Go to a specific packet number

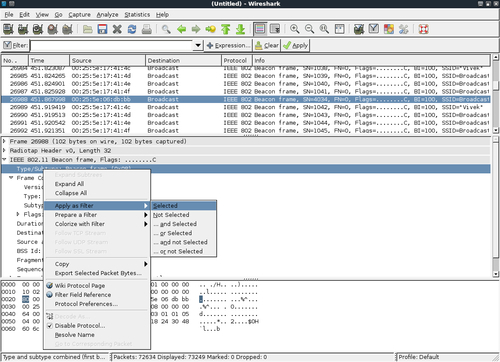[211, 29]
